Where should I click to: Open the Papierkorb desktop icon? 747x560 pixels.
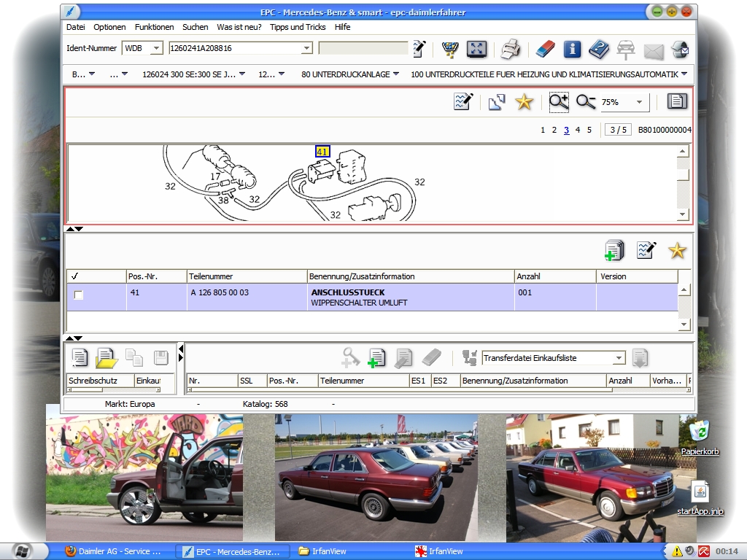(700, 437)
